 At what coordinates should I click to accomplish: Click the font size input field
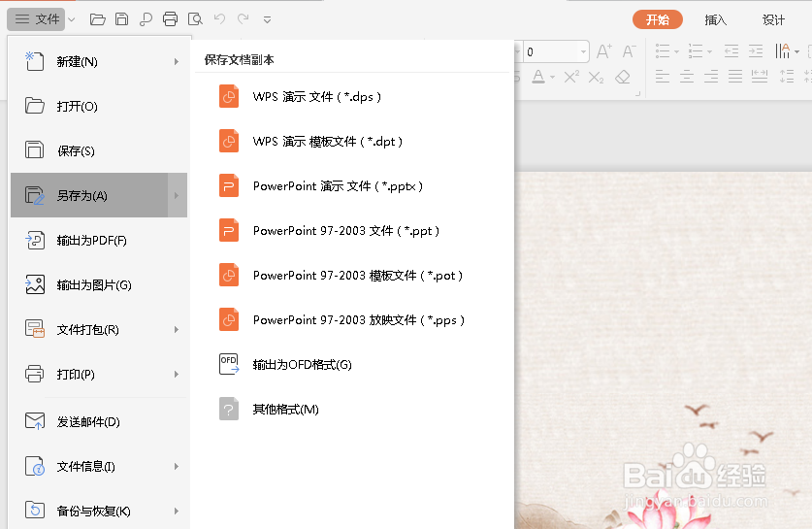(550, 51)
